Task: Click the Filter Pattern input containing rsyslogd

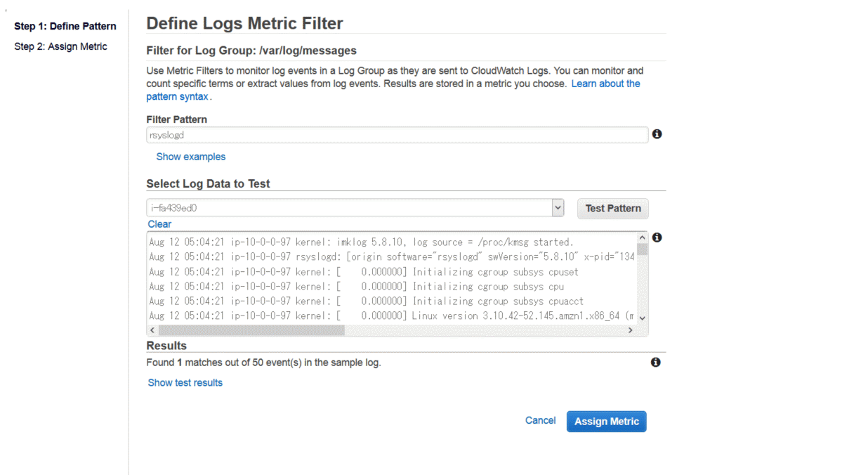Action: pos(397,135)
